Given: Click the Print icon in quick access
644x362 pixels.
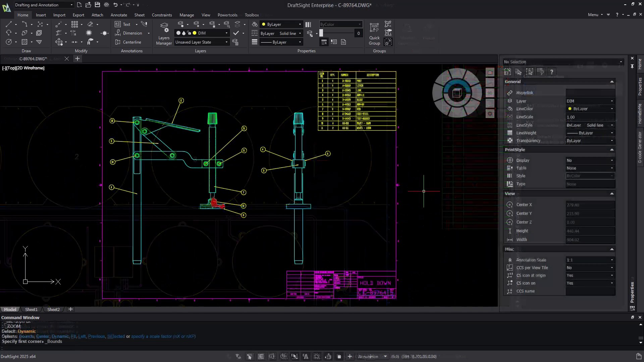Looking at the screenshot, I should [106, 5].
